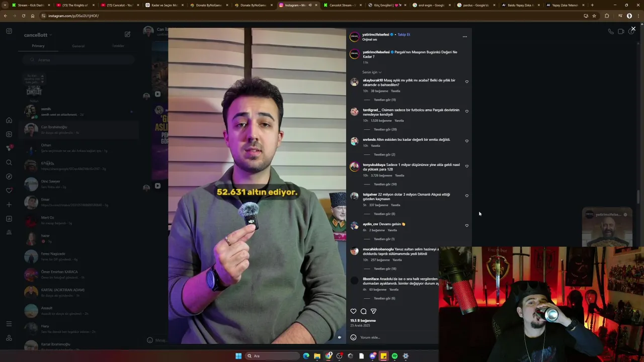Image resolution: width=644 pixels, height=362 pixels.
Task: Open yatirimcifelsefesi avatar in post header
Action: [x=354, y=37]
